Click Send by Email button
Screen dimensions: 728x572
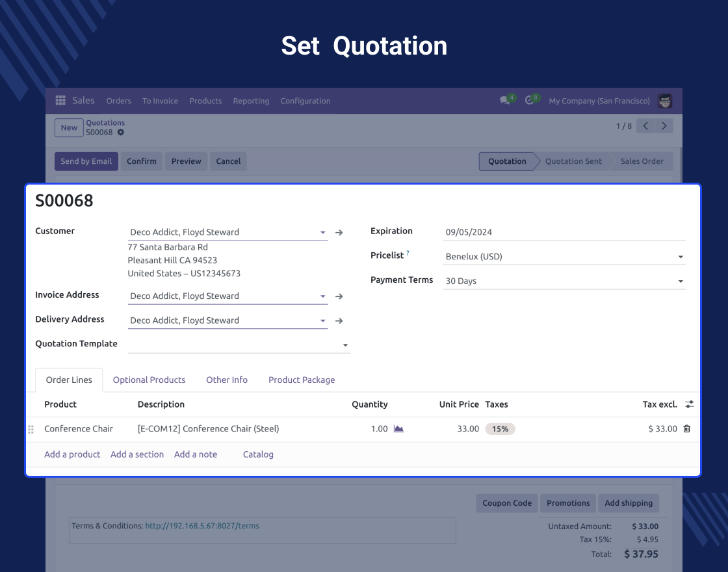tap(86, 161)
